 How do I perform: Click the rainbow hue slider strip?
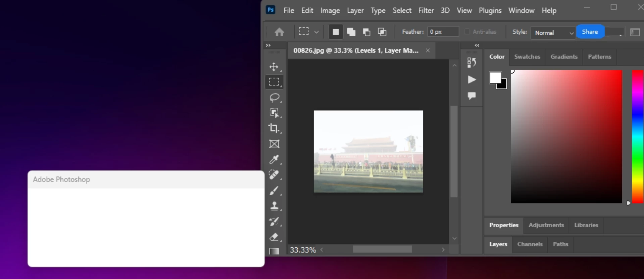(x=638, y=136)
